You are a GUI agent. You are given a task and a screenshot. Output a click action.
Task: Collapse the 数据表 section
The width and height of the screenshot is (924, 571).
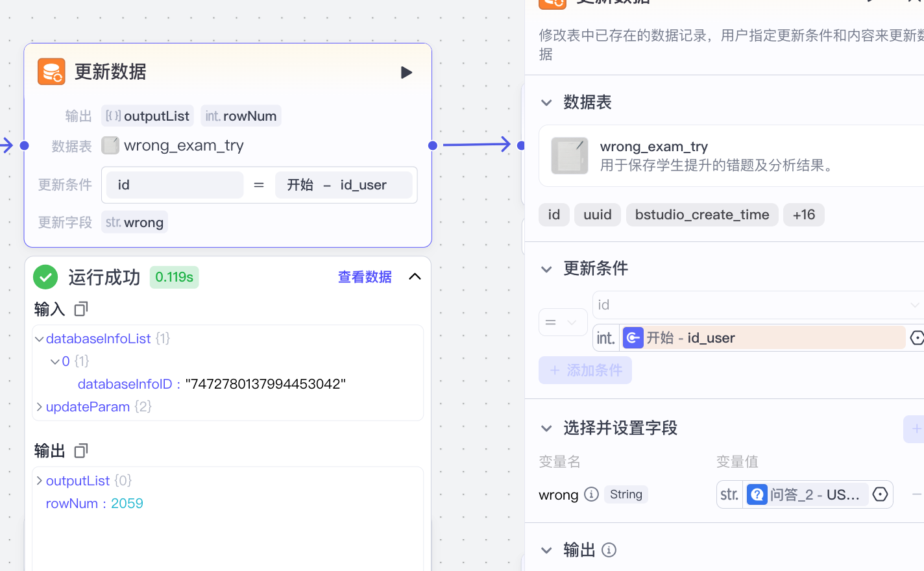click(546, 103)
